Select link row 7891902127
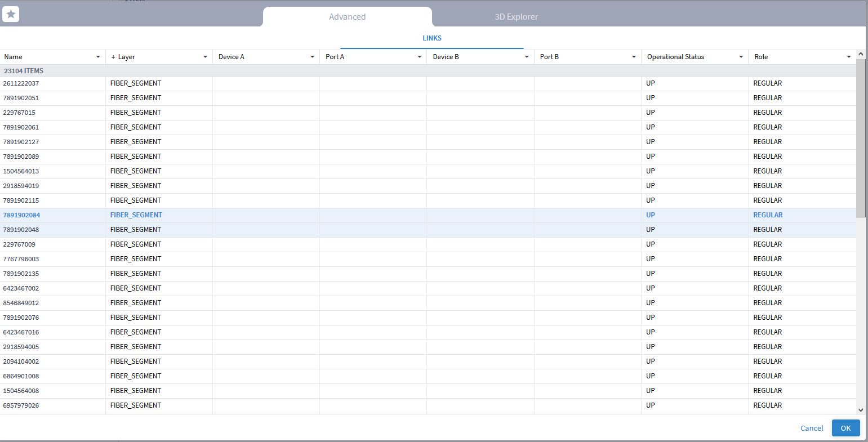 (x=428, y=142)
